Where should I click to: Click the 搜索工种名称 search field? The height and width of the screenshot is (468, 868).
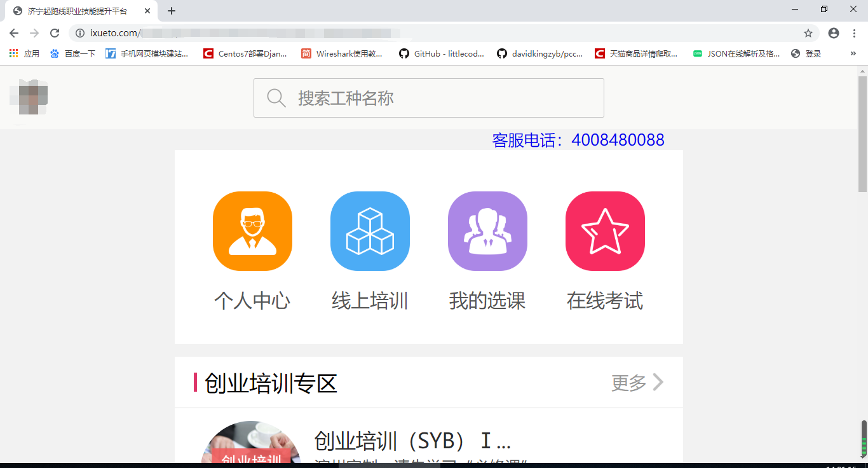pos(429,98)
